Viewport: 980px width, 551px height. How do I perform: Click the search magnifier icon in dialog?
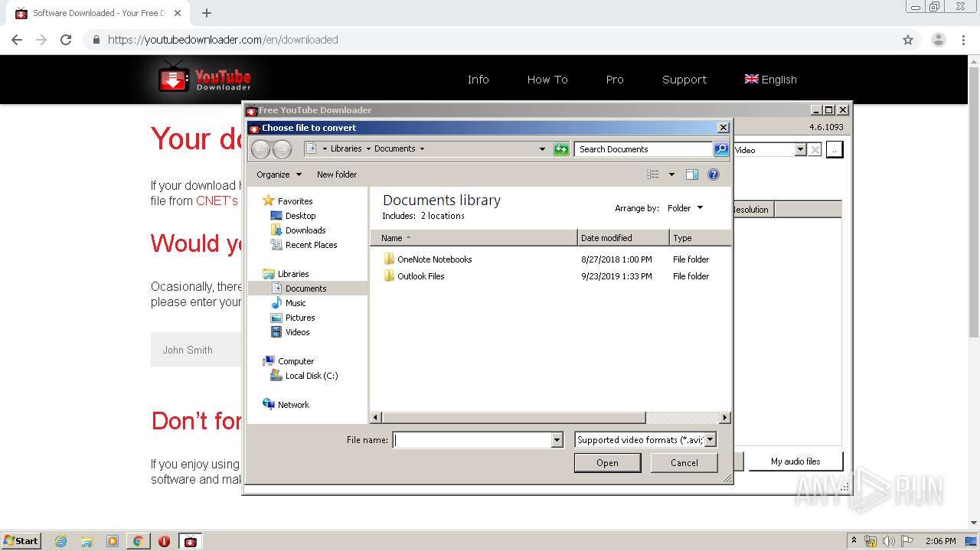tap(720, 149)
